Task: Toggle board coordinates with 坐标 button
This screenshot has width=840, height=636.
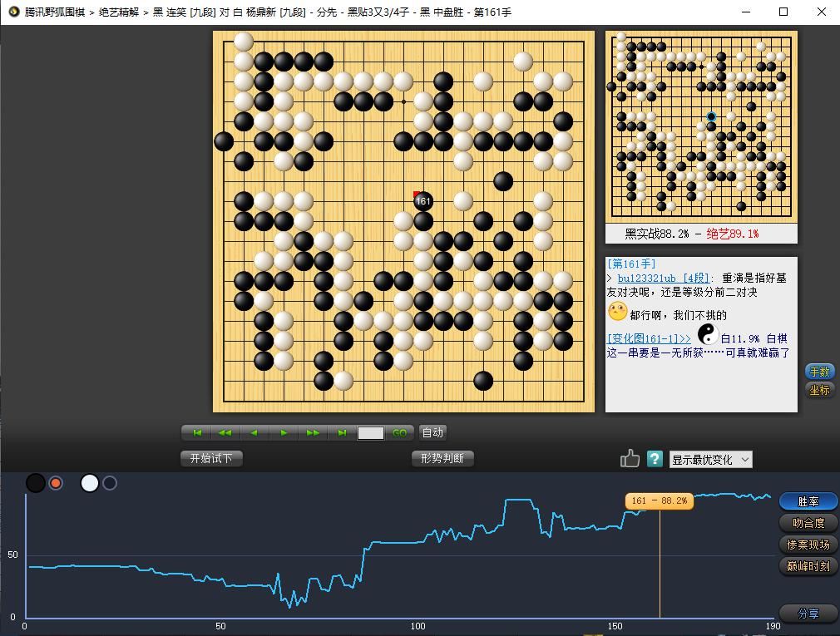Action: (x=819, y=390)
